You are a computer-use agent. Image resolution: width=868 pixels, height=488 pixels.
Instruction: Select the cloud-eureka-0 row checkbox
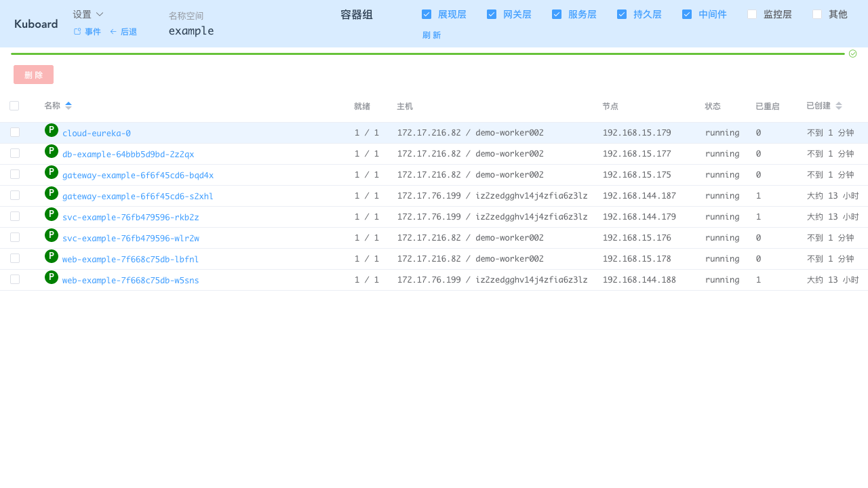15,132
